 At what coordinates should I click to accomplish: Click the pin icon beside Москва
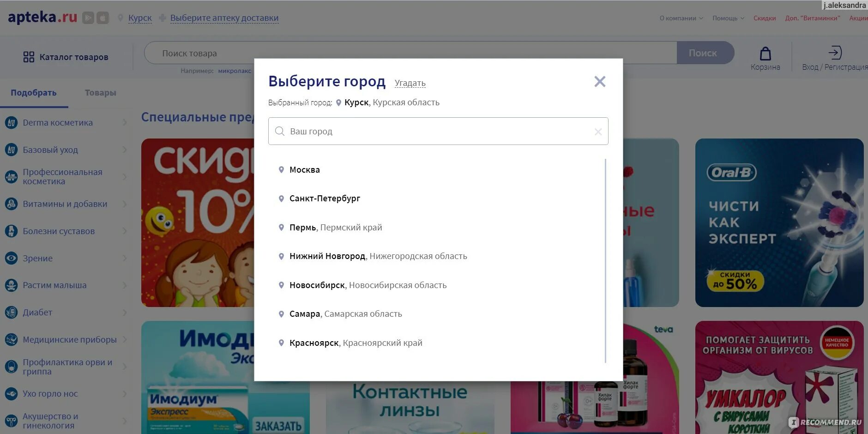click(281, 170)
